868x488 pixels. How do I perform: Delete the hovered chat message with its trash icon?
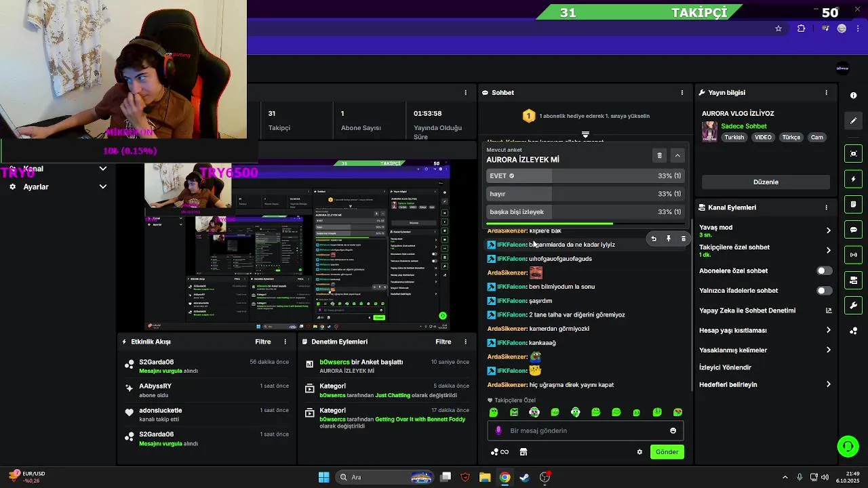click(x=683, y=239)
